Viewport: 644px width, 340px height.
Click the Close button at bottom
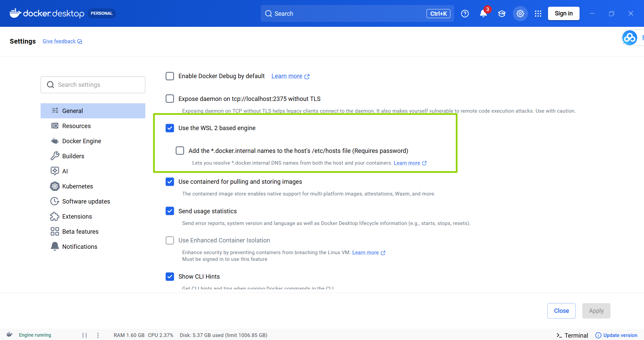click(561, 311)
